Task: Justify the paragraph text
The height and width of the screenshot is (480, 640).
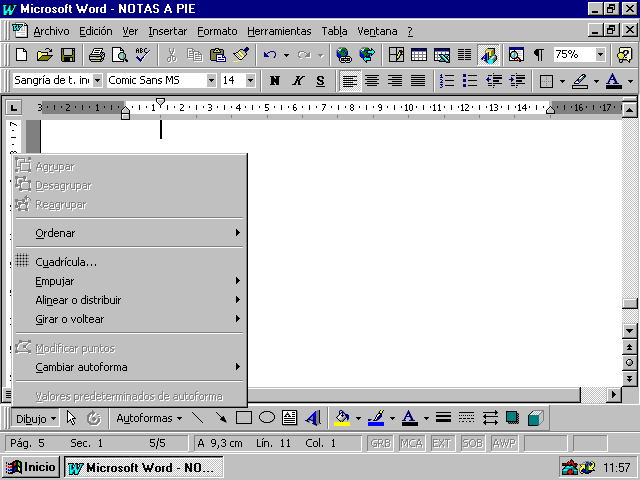Action: click(x=418, y=81)
